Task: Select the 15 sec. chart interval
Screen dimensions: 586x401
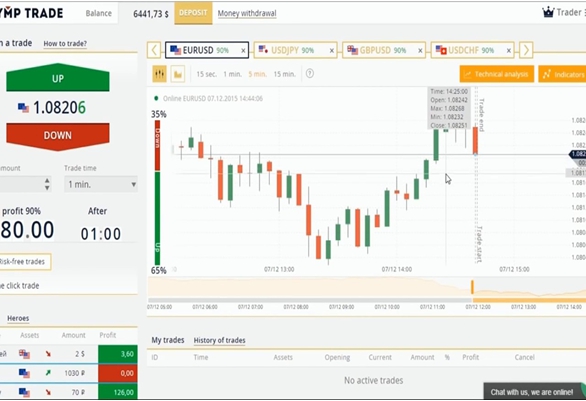Action: coord(206,74)
